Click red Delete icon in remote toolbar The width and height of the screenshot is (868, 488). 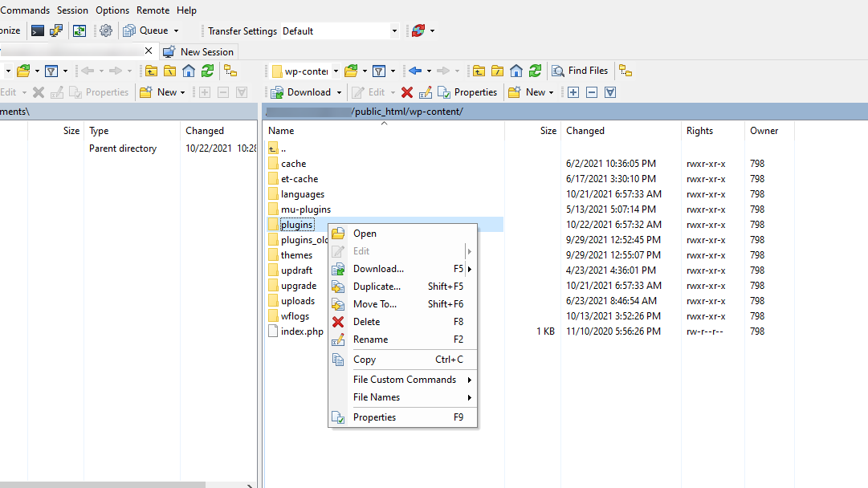point(407,92)
